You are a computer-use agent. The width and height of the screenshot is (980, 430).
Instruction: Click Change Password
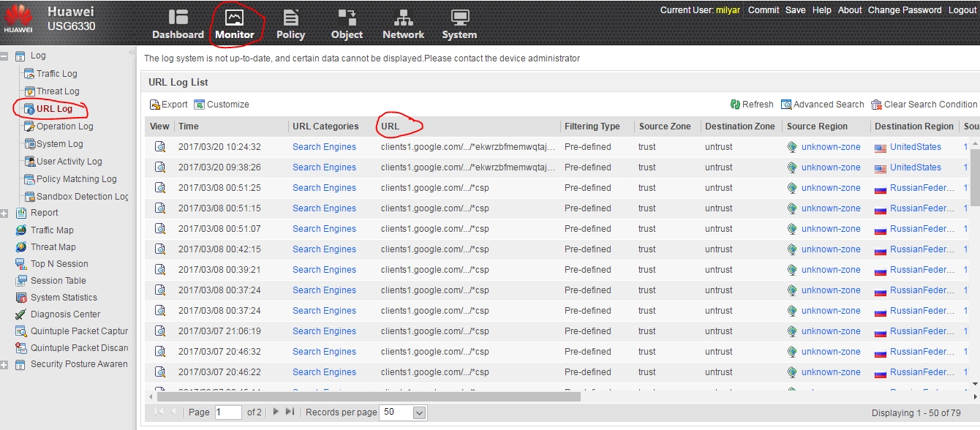click(x=905, y=10)
